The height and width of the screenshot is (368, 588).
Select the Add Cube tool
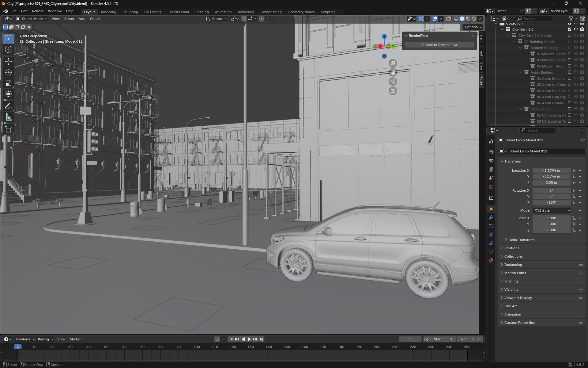pyautogui.click(x=9, y=129)
